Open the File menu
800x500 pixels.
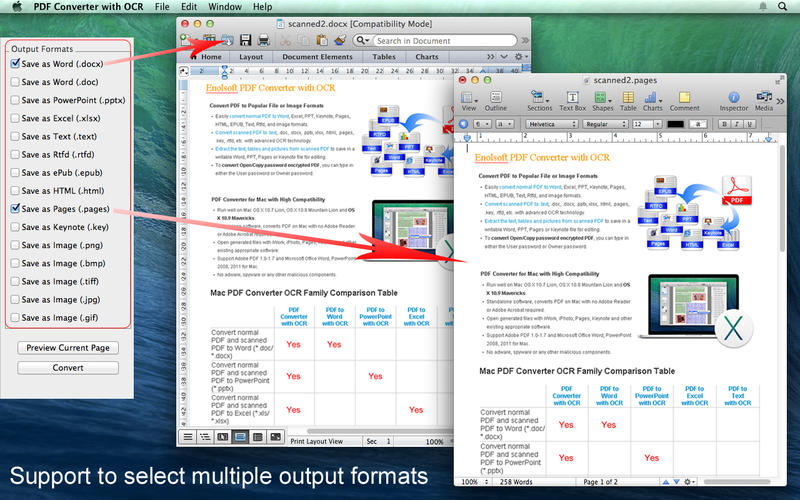pos(162,7)
